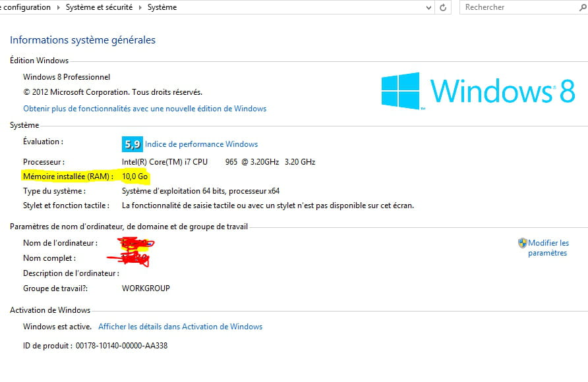This screenshot has height=382, width=588.
Task: Click the stylet and touch availability text
Action: [268, 205]
